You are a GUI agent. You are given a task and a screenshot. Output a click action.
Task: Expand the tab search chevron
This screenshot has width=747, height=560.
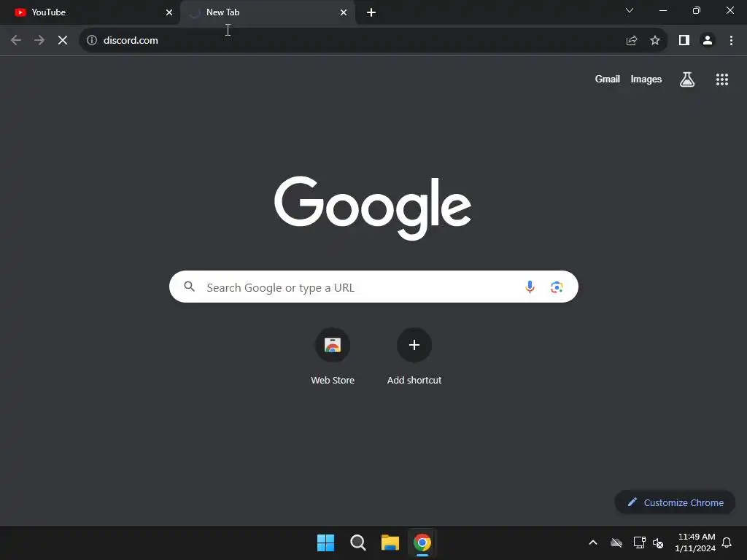[x=630, y=10]
